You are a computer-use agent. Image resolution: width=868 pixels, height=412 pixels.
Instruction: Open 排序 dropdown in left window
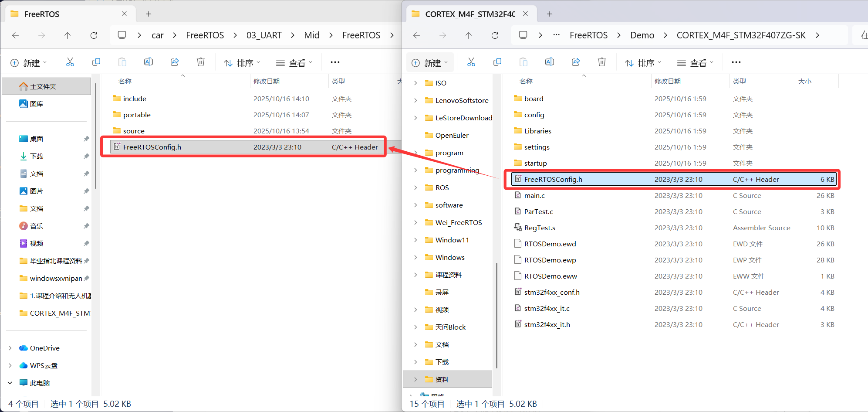[x=242, y=63]
